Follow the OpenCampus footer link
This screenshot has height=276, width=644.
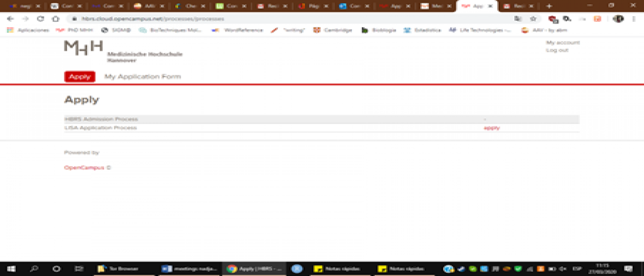click(84, 168)
